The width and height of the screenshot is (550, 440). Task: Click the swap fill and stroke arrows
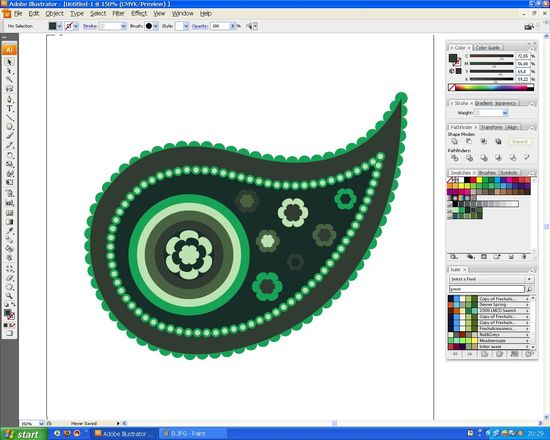(x=13, y=305)
